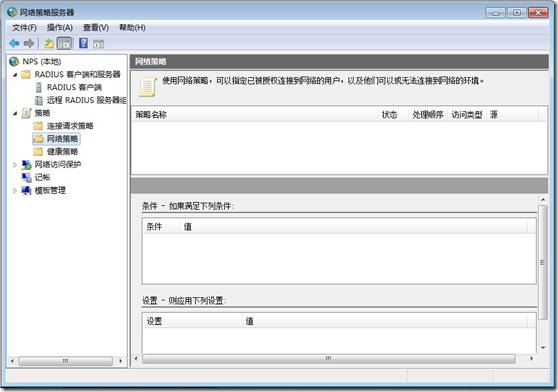Click the RADIUS 客户端 item icon
558x392 pixels.
(39, 87)
